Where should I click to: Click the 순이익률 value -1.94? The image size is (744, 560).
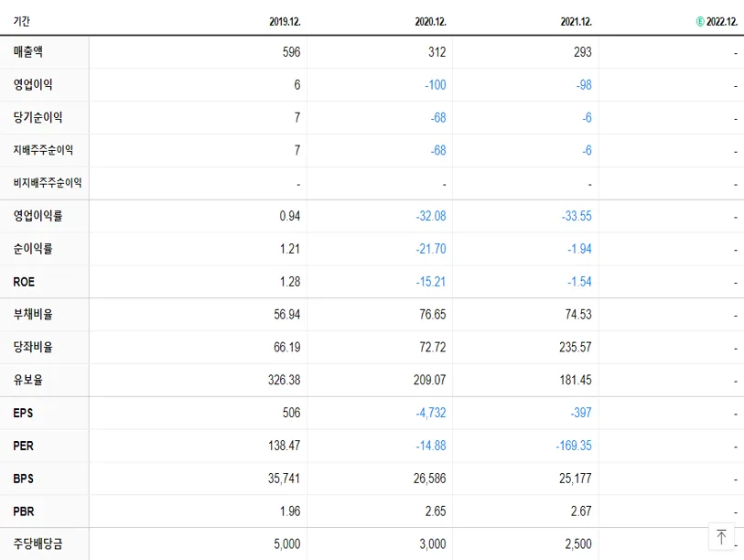click(x=580, y=249)
